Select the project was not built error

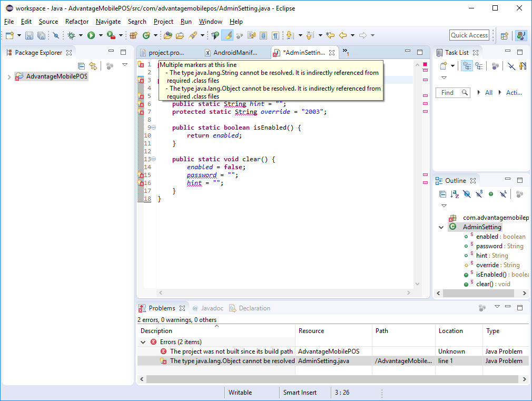[231, 351]
